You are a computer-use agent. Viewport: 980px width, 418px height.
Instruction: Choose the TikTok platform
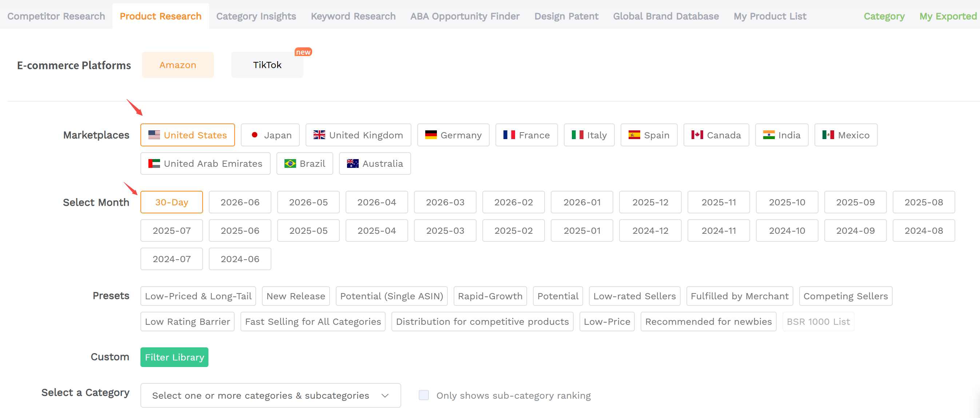click(267, 65)
